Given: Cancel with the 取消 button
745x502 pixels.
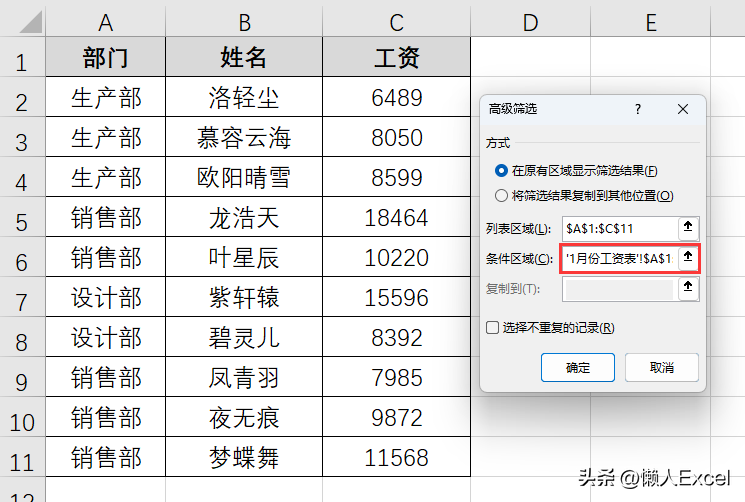Looking at the screenshot, I should coord(661,367).
